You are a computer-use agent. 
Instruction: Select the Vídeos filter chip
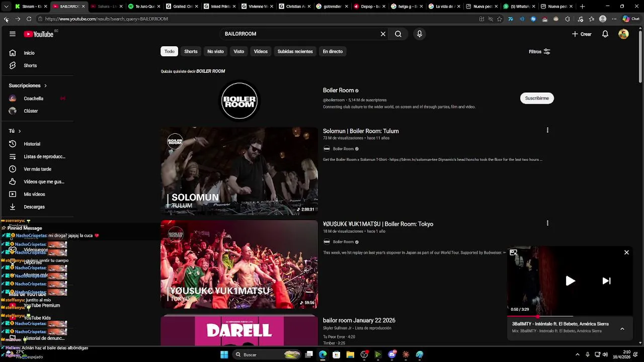coord(261,51)
